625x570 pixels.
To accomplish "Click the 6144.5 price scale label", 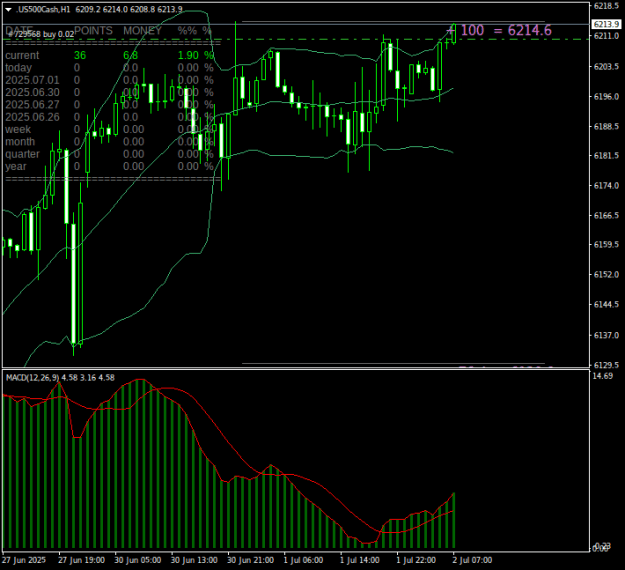I will pos(605,305).
